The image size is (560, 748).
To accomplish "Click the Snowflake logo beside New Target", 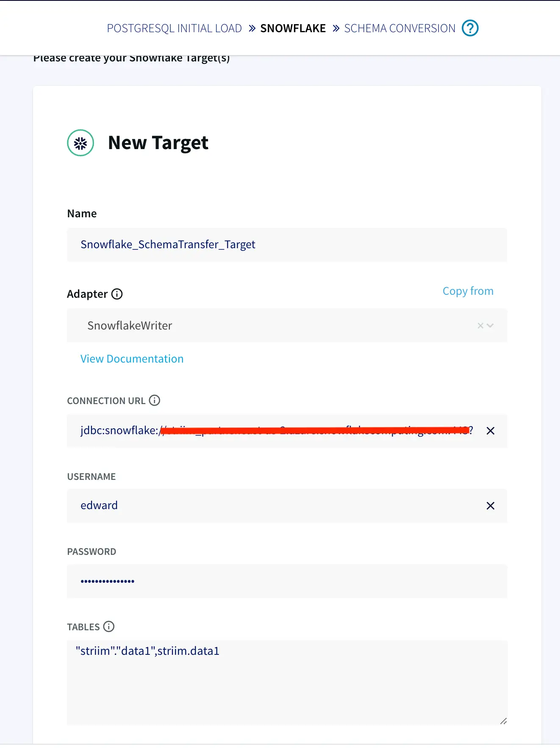I will coord(80,143).
